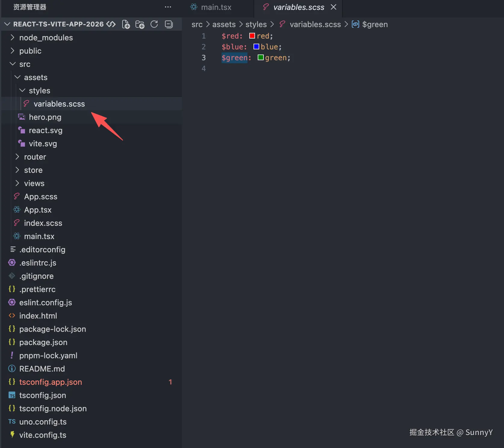The image size is (504, 448).
Task: Click the highlighted $green variable on line 3
Action: click(x=234, y=58)
